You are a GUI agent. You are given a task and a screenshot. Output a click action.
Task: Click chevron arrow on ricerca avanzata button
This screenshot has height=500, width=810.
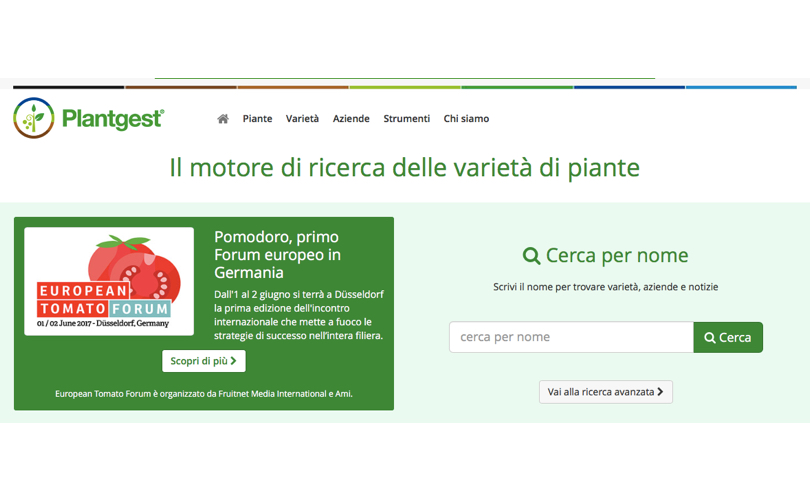[x=660, y=392]
